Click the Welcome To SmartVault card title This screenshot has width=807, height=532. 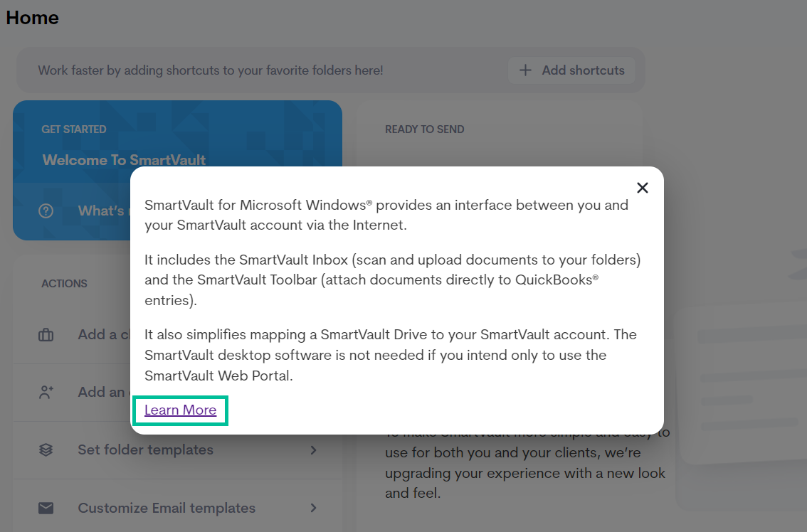tap(124, 160)
